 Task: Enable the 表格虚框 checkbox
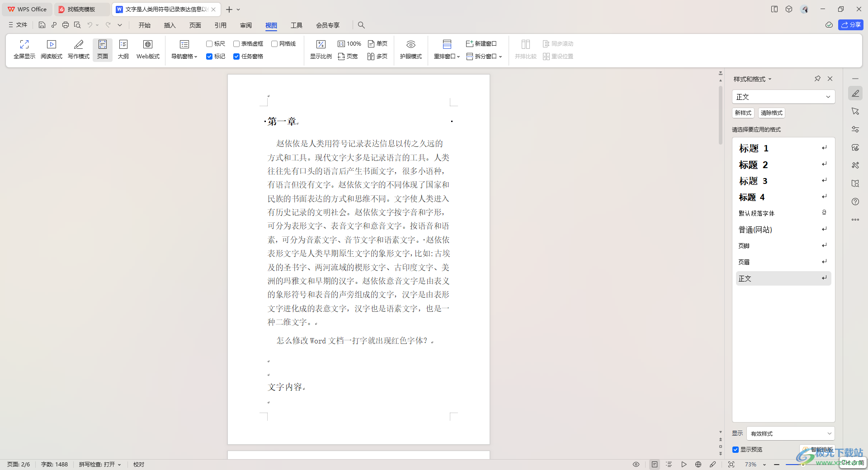pos(236,44)
